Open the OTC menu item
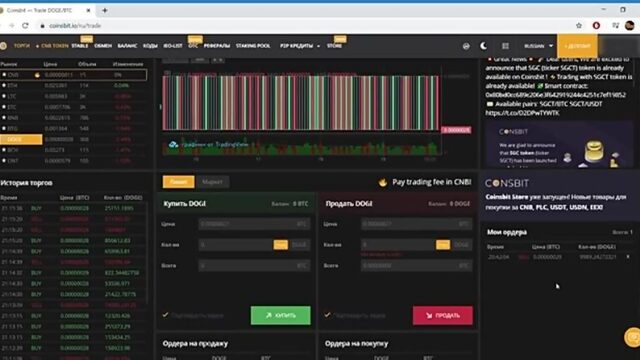The image size is (640, 360). tap(193, 46)
